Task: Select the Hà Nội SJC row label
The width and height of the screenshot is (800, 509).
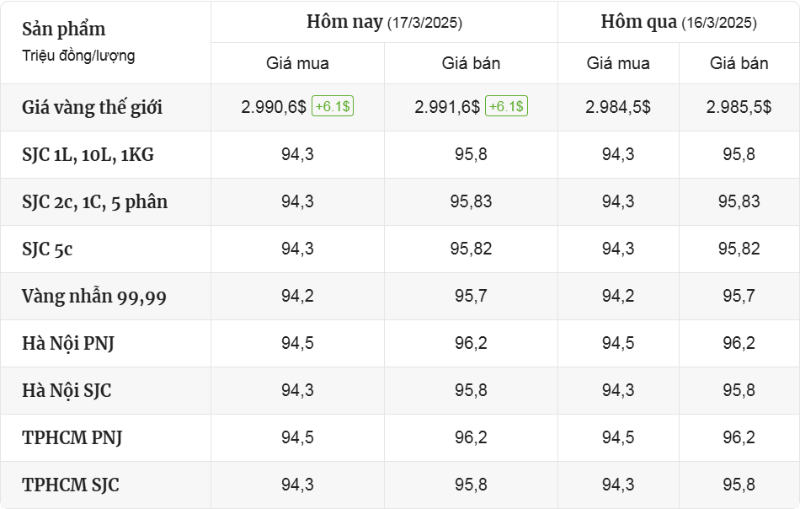Action: pyautogui.click(x=66, y=391)
